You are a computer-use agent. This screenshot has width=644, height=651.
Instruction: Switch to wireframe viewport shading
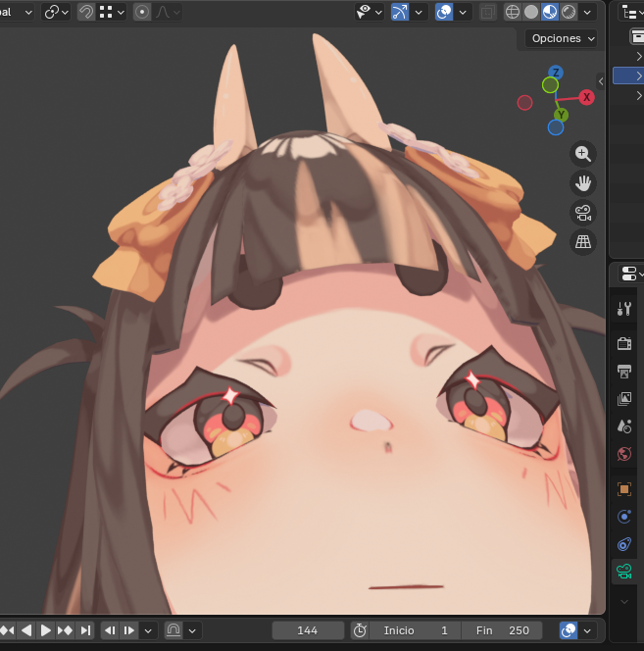pyautogui.click(x=513, y=13)
